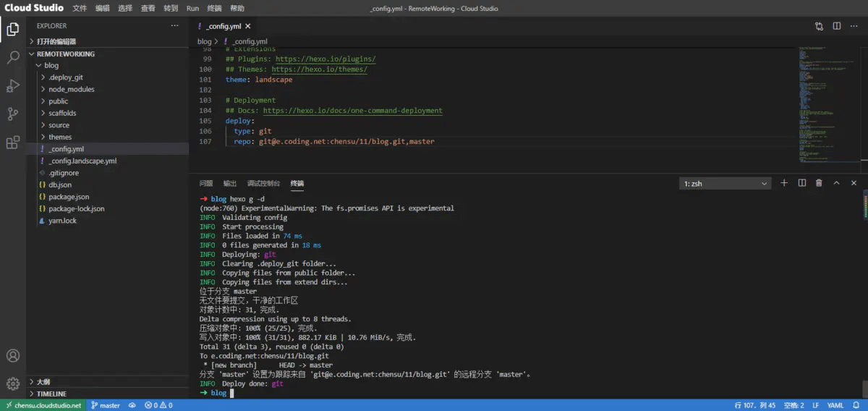Split the editor to the right
The image size is (868, 411).
(x=836, y=26)
